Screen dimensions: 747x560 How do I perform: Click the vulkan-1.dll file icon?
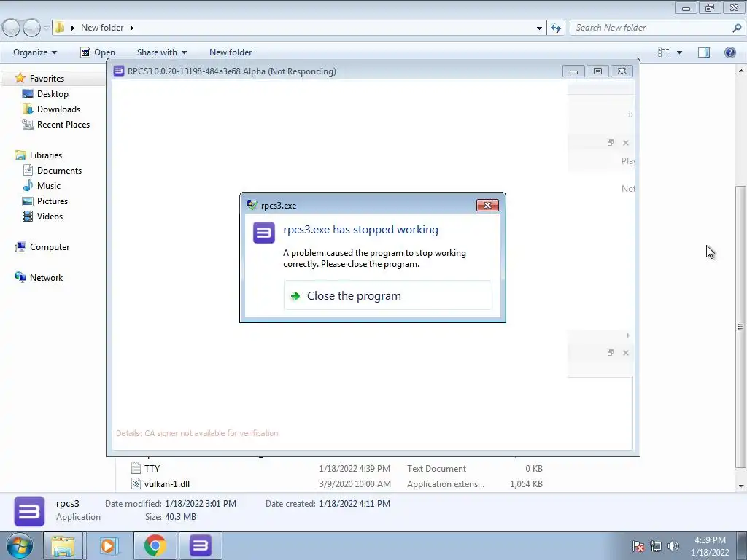(136, 484)
